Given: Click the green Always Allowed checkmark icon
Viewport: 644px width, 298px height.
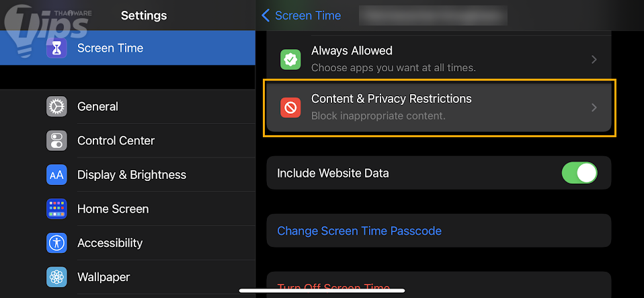Looking at the screenshot, I should [290, 59].
